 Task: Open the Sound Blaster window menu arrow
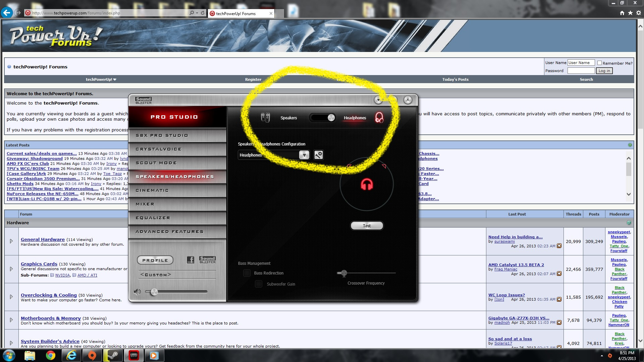coord(378,100)
